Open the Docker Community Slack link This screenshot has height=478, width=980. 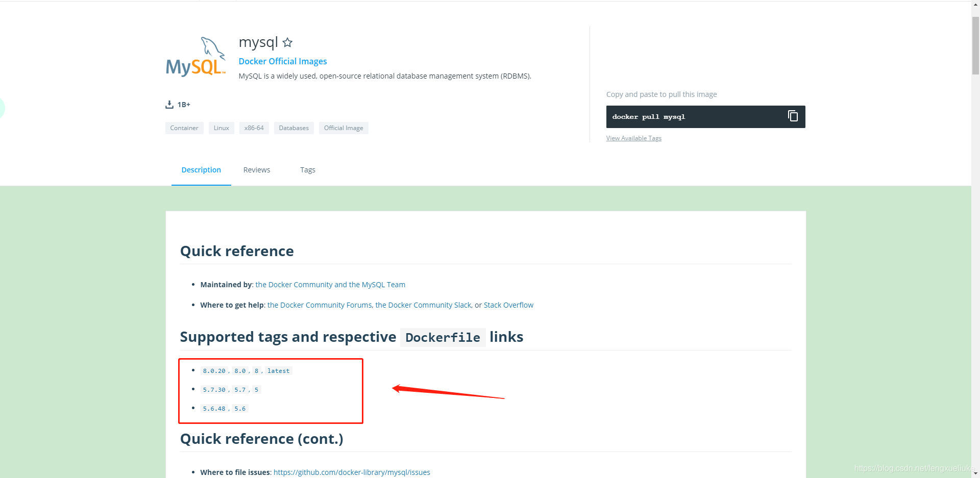423,305
